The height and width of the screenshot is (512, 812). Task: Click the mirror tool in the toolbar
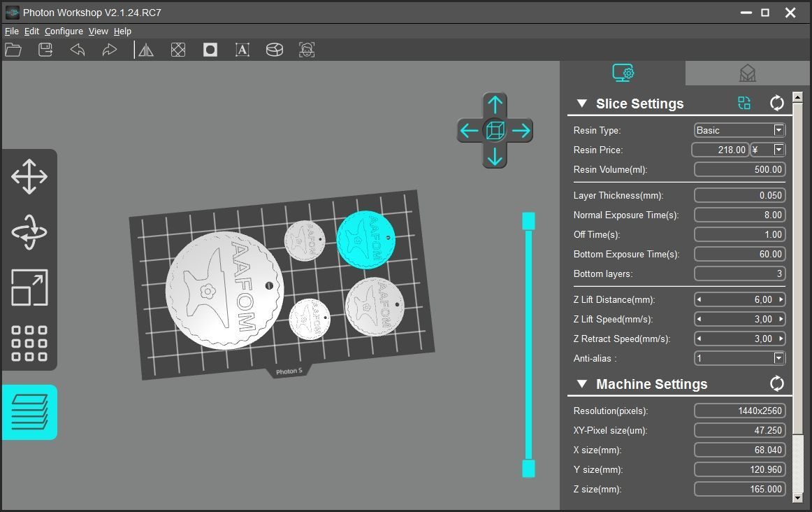pos(146,50)
